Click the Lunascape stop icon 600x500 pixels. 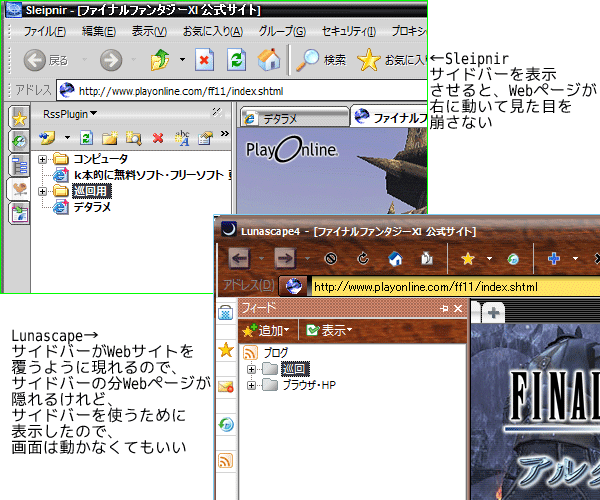coord(331,259)
